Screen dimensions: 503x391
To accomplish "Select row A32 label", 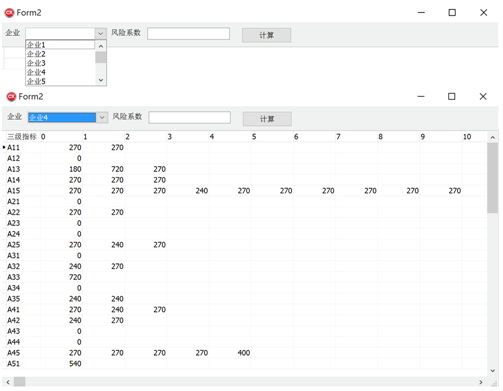I will (x=13, y=266).
